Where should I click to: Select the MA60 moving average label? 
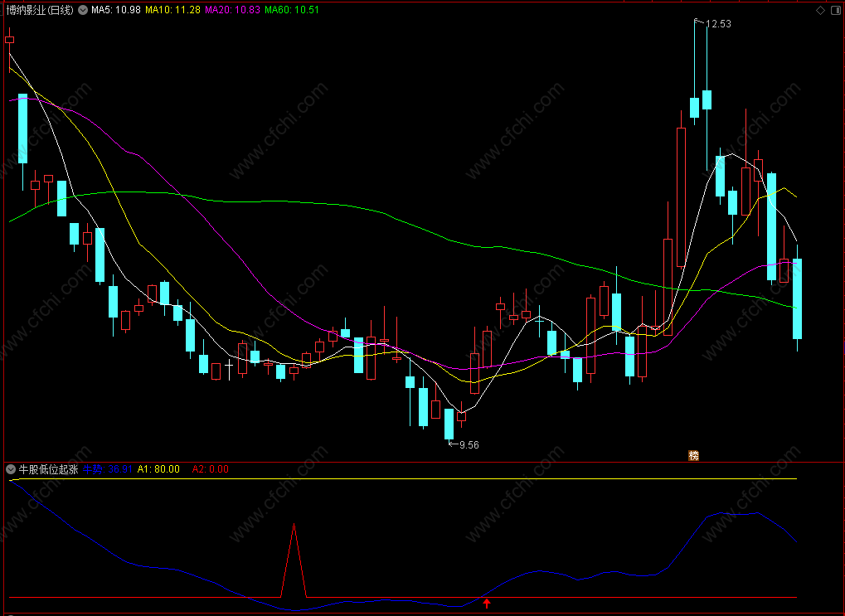click(x=292, y=10)
